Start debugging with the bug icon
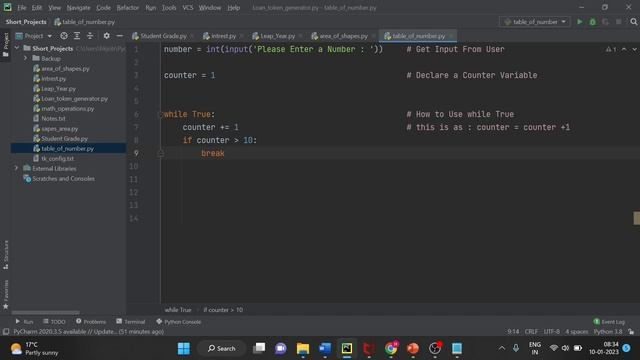Screen dimensions: 640x360 (x=593, y=22)
